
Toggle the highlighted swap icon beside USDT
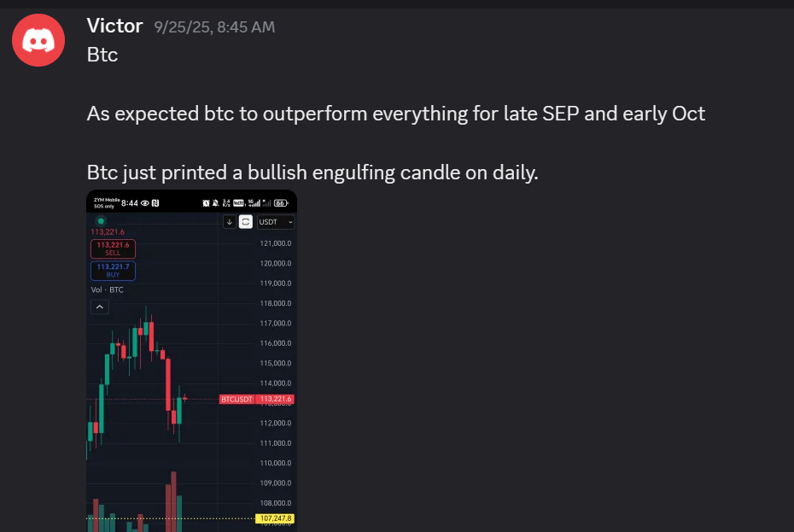click(245, 222)
